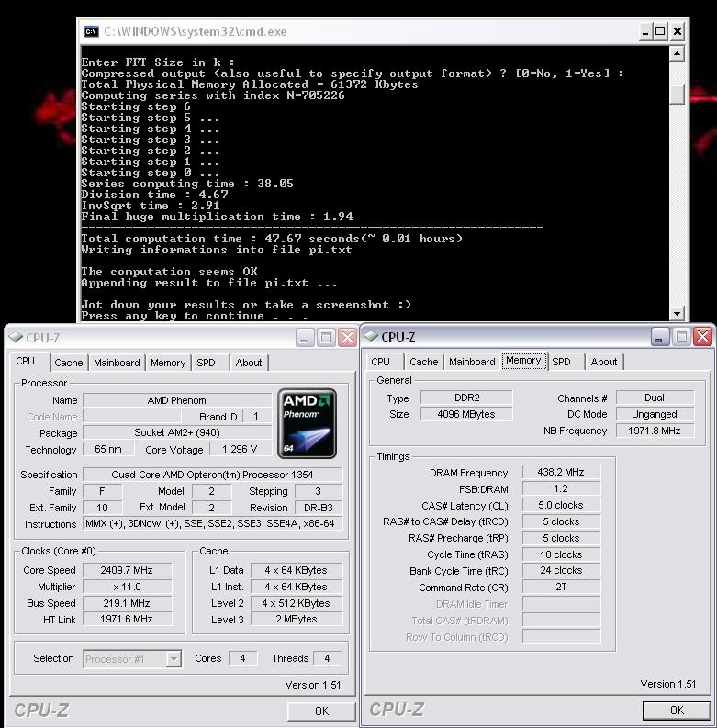Close the cmd.exe window
The image size is (717, 728).
(x=677, y=31)
